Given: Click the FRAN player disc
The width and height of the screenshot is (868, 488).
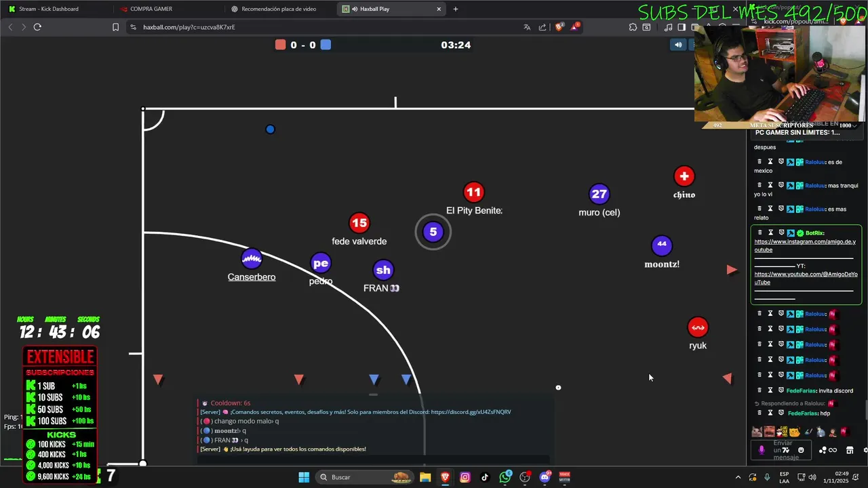Looking at the screenshot, I should 383,270.
